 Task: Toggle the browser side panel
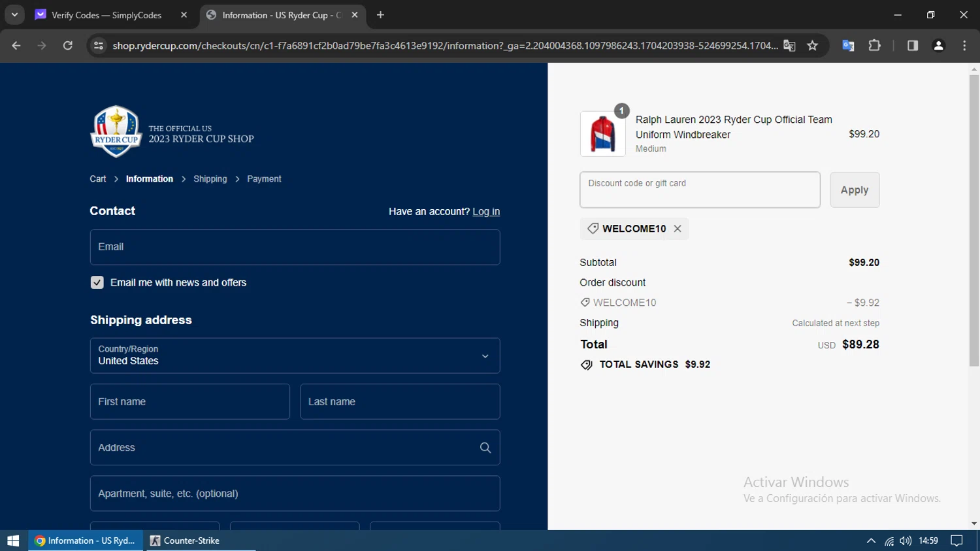click(913, 45)
